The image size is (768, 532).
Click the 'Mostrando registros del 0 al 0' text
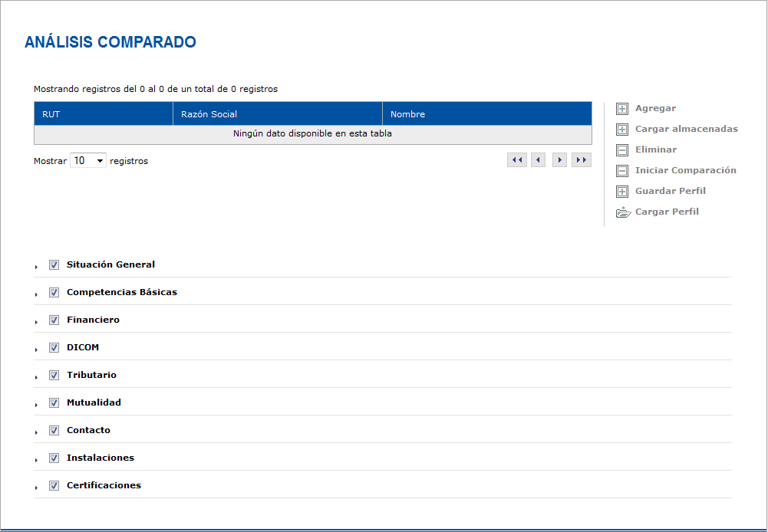(x=156, y=89)
